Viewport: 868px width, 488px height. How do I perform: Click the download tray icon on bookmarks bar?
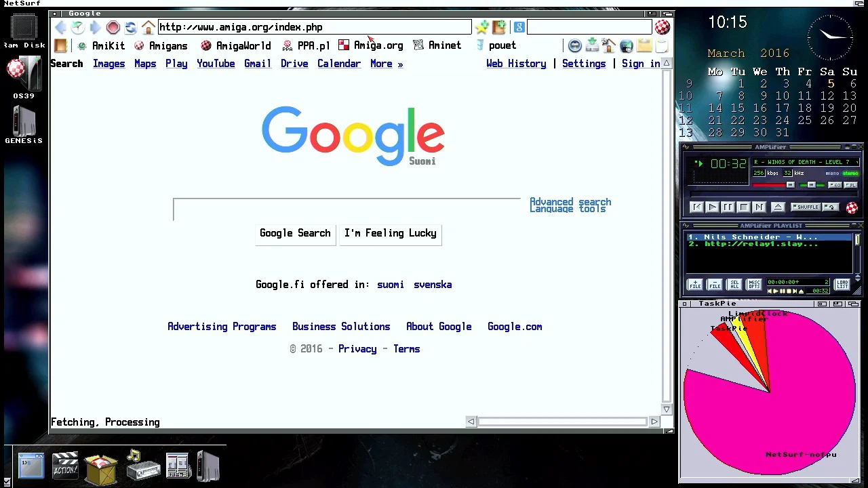tap(591, 45)
